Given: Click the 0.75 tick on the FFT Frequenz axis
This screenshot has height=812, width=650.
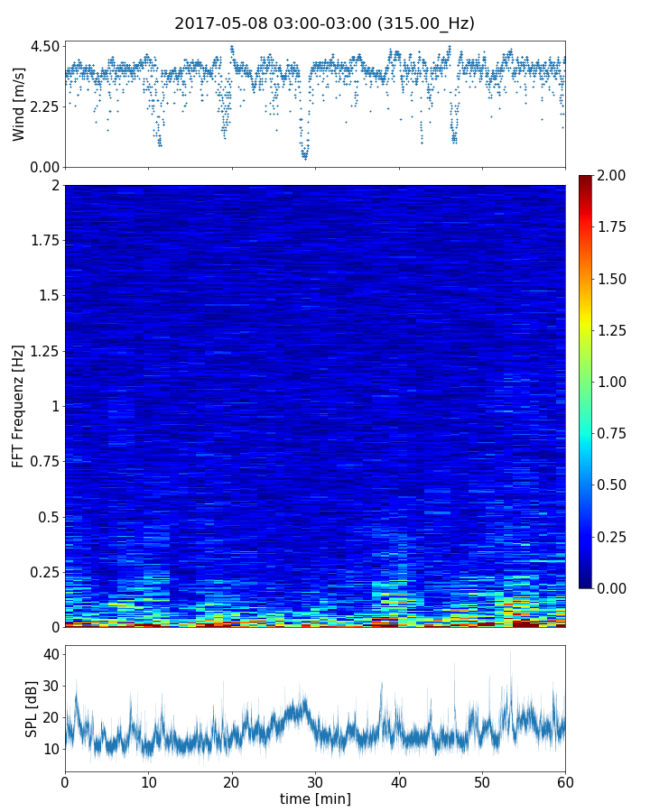Looking at the screenshot, I should point(43,462).
